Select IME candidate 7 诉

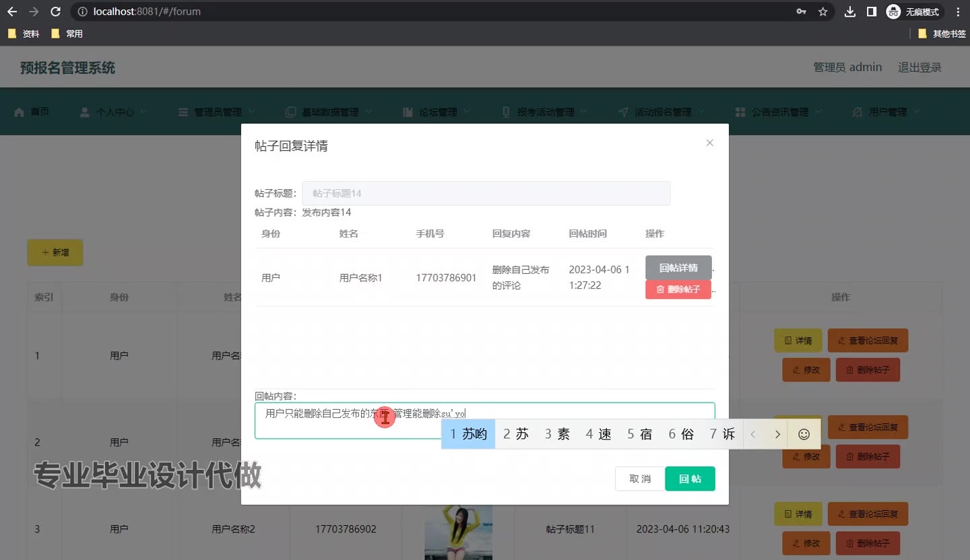(722, 434)
